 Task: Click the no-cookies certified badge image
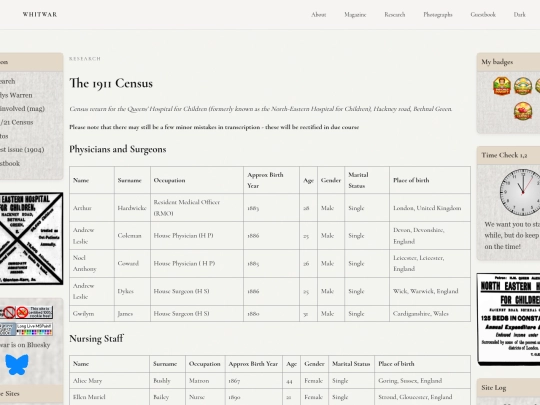coord(26,312)
